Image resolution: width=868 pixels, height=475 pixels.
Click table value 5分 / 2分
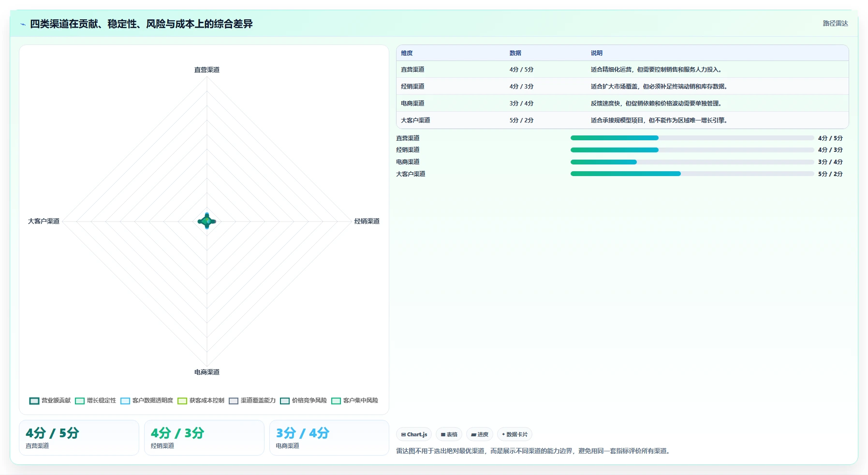[x=521, y=120]
